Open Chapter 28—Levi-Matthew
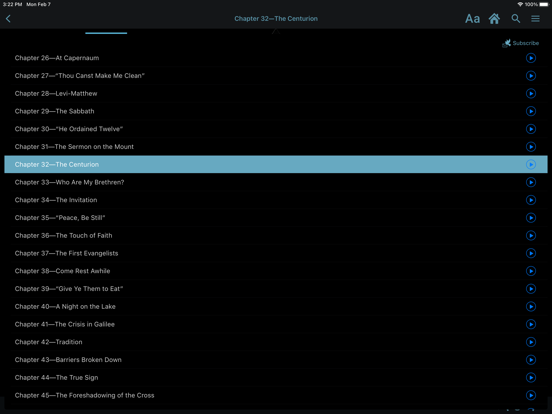This screenshot has height=414, width=552. click(x=56, y=93)
